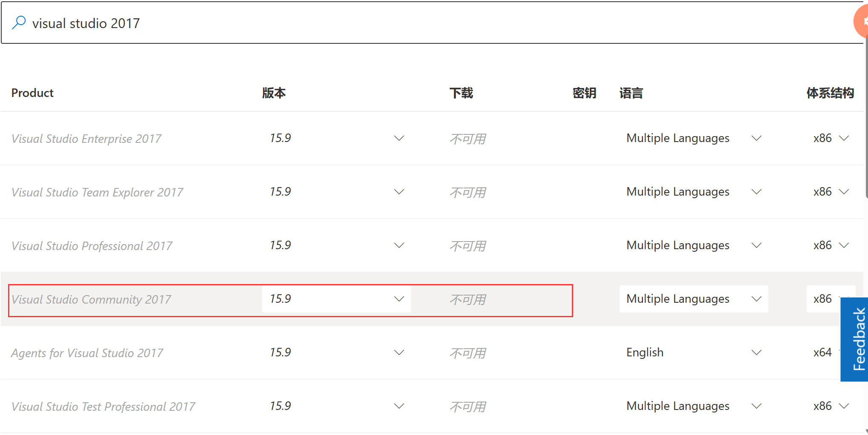The width and height of the screenshot is (868, 435).
Task: Open version dropdown for Visual Studio Community 2017
Action: click(336, 299)
